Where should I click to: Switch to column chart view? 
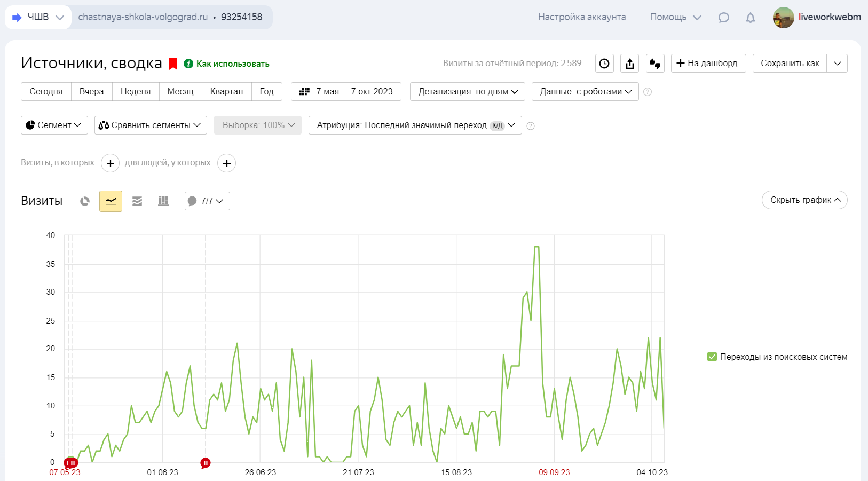[163, 201]
